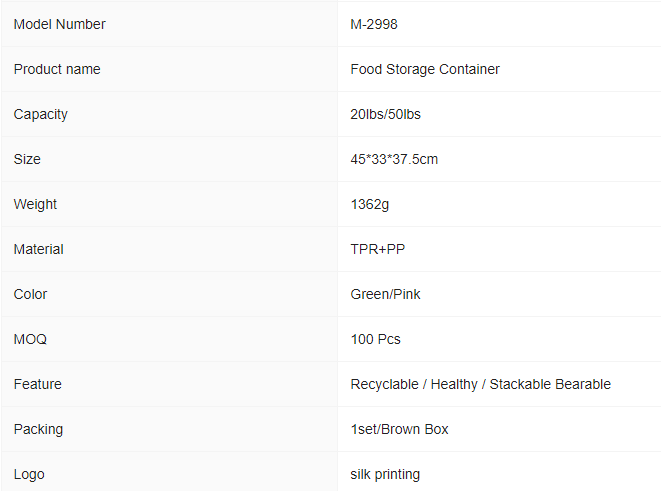This screenshot has width=661, height=491.
Task: Select the 1362g weight value
Action: coord(370,204)
